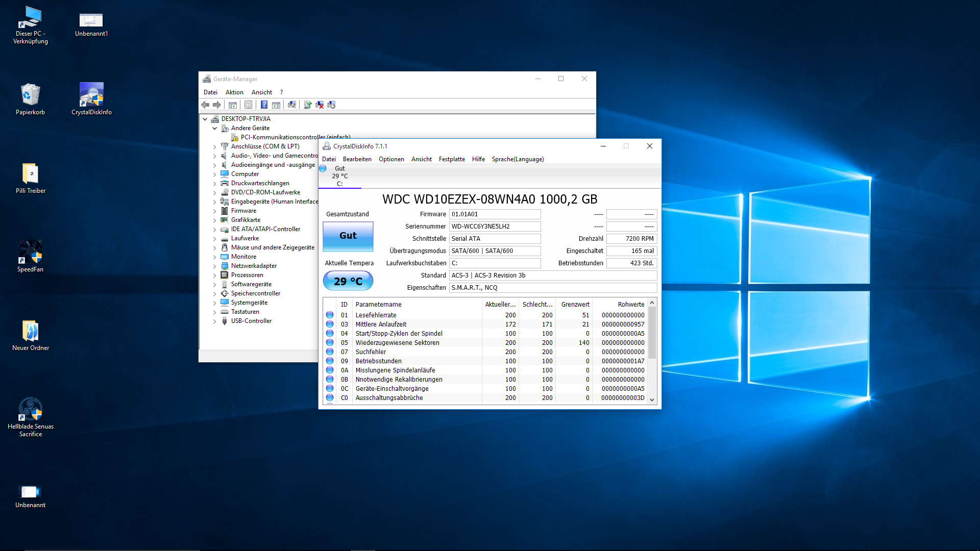Open the Festplatte menu in CrystalDiskInfo
This screenshot has height=551, width=980.
click(x=451, y=159)
